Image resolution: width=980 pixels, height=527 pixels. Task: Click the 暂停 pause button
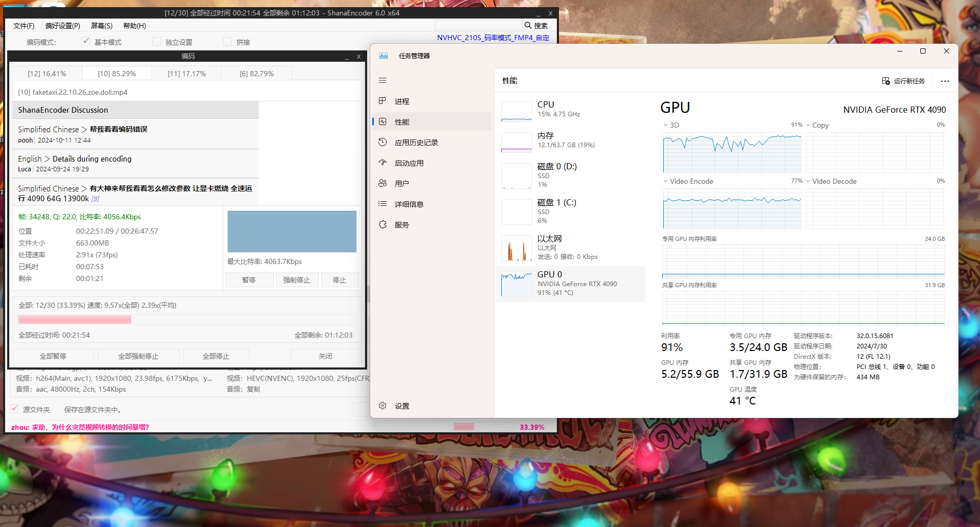click(x=249, y=280)
